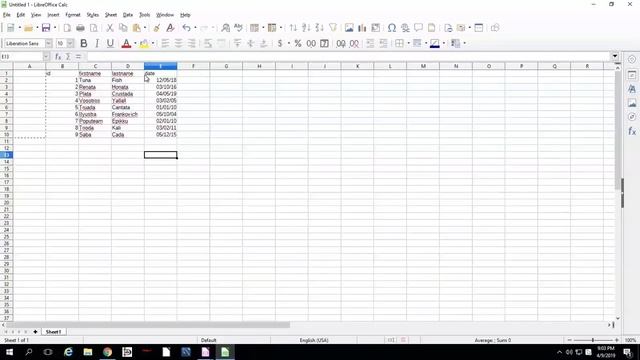The width and height of the screenshot is (640, 360).
Task: Click the AutoFilter funnel icon
Action: (333, 28)
